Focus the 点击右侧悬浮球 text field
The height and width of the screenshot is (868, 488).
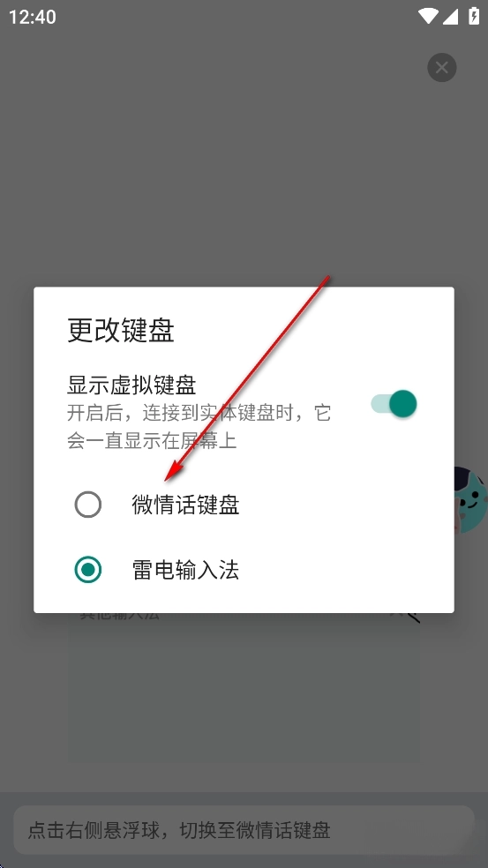click(x=244, y=830)
